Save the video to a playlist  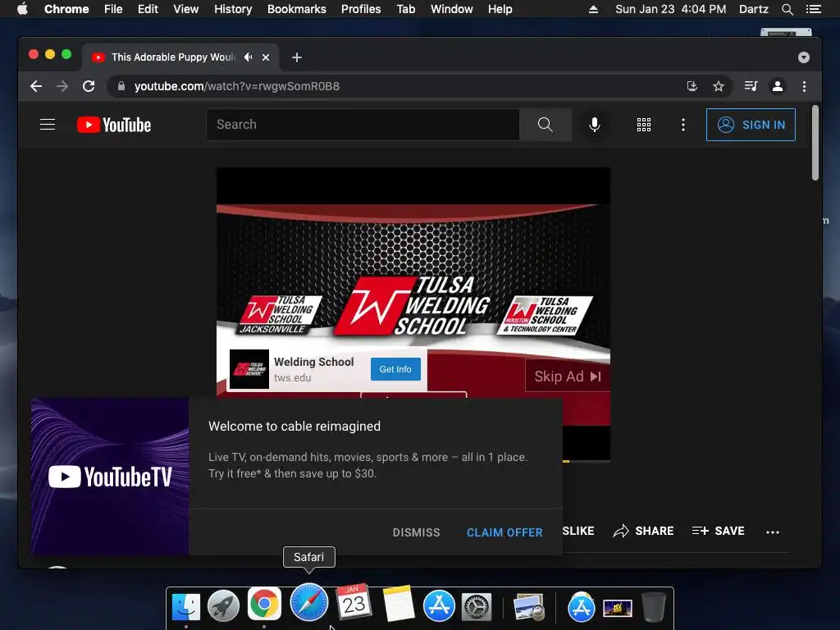718,531
